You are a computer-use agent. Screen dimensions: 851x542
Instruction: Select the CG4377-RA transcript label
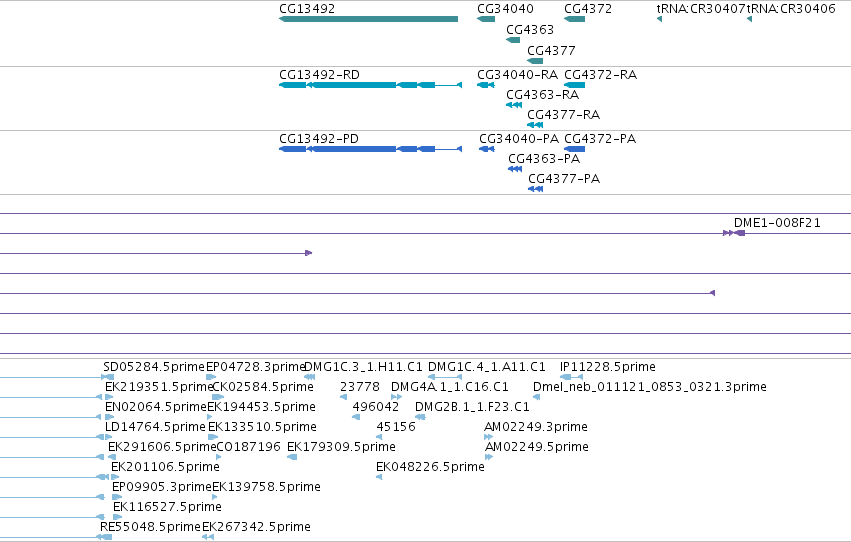(563, 114)
